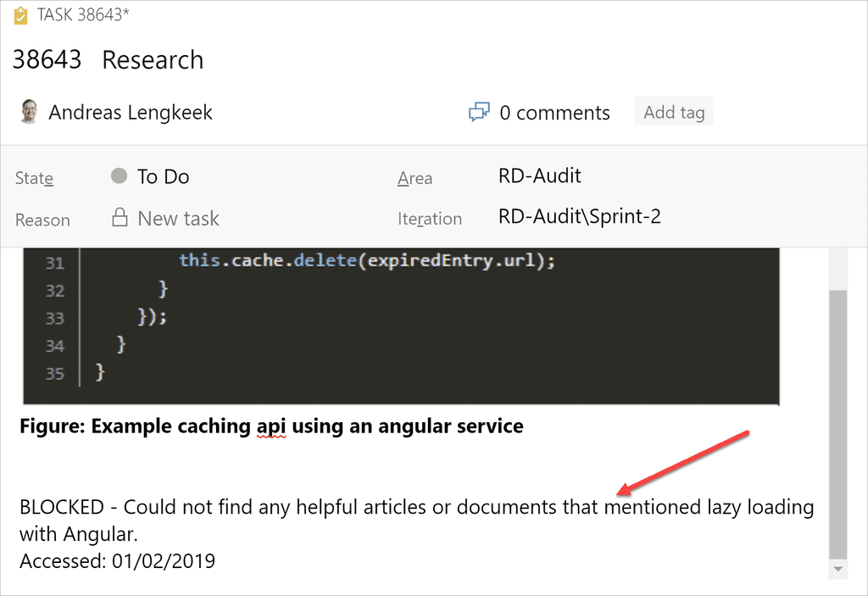Open the State dropdown showing To Do

(164, 176)
